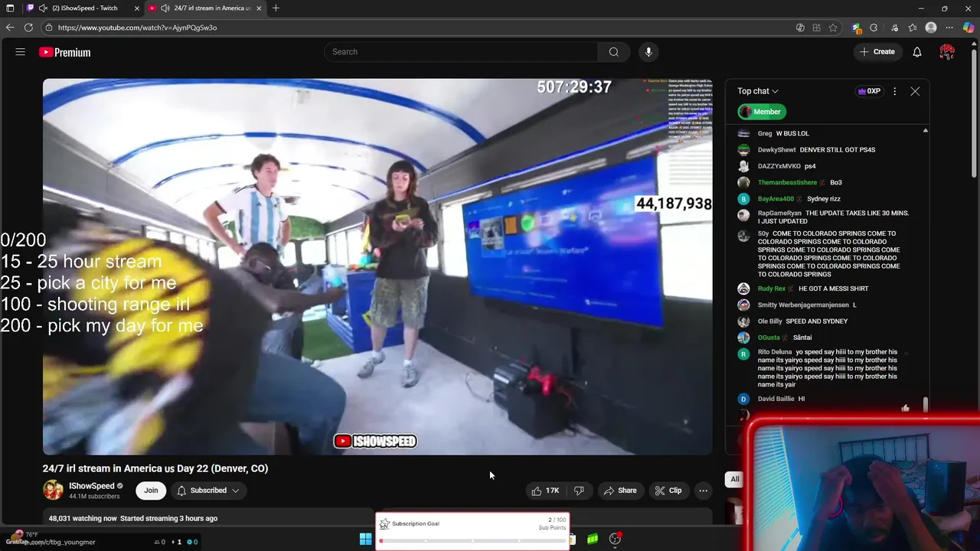The image size is (980, 551).
Task: Open the YouTube guide hamburger menu
Action: click(x=21, y=52)
